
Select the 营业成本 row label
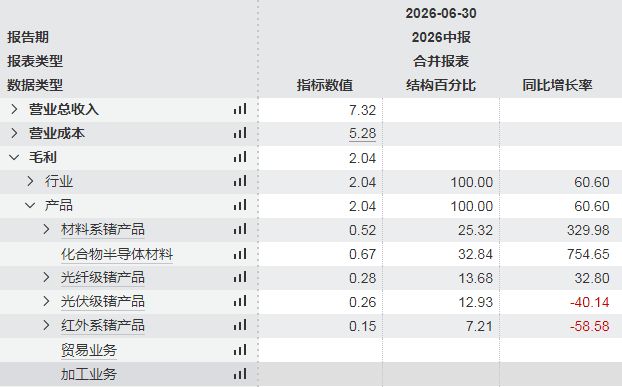[x=57, y=133]
